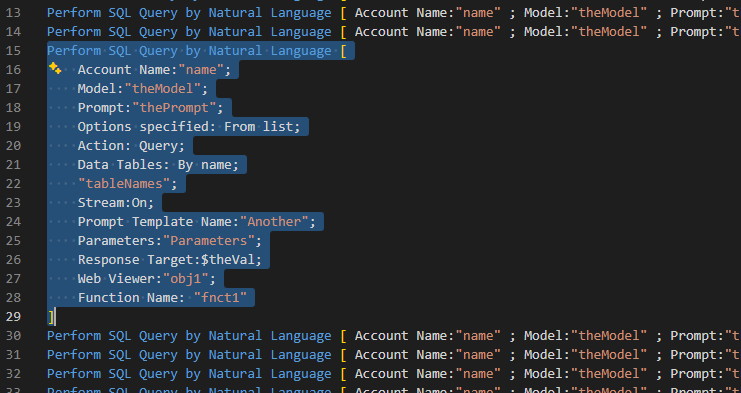Click the "Stream:On;" line

tap(116, 203)
